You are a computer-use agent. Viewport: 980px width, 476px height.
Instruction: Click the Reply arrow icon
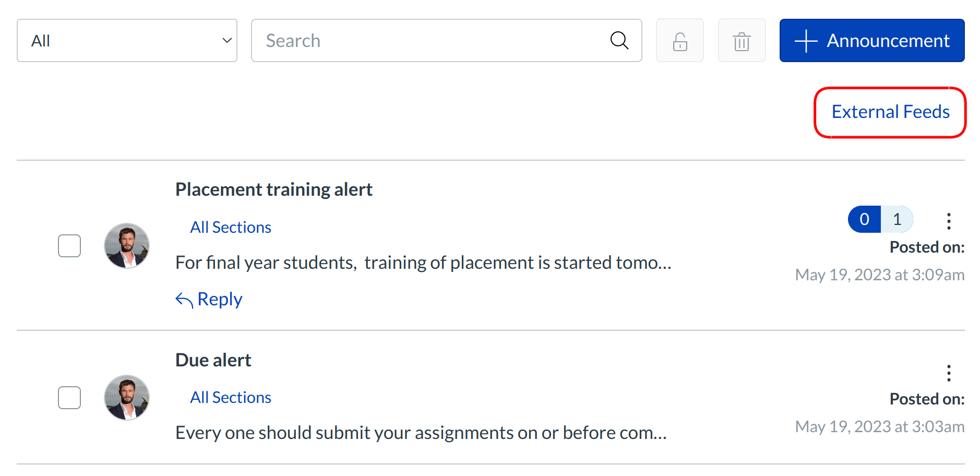(x=184, y=300)
